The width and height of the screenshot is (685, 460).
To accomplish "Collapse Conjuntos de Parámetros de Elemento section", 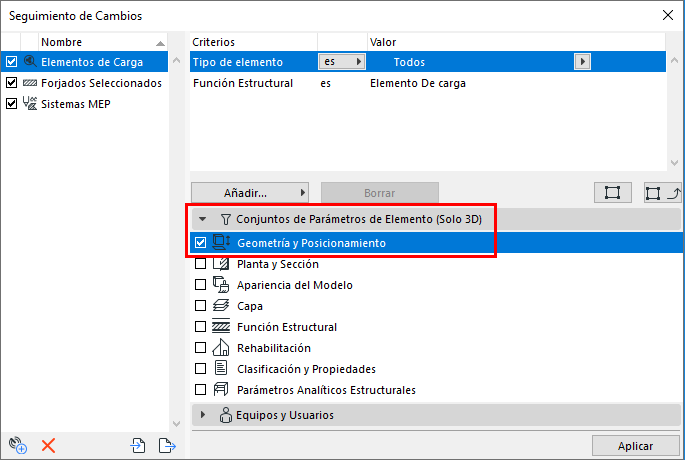I will tap(202, 218).
